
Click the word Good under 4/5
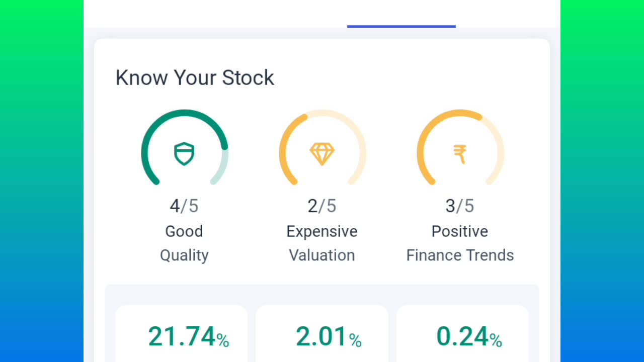click(x=184, y=231)
